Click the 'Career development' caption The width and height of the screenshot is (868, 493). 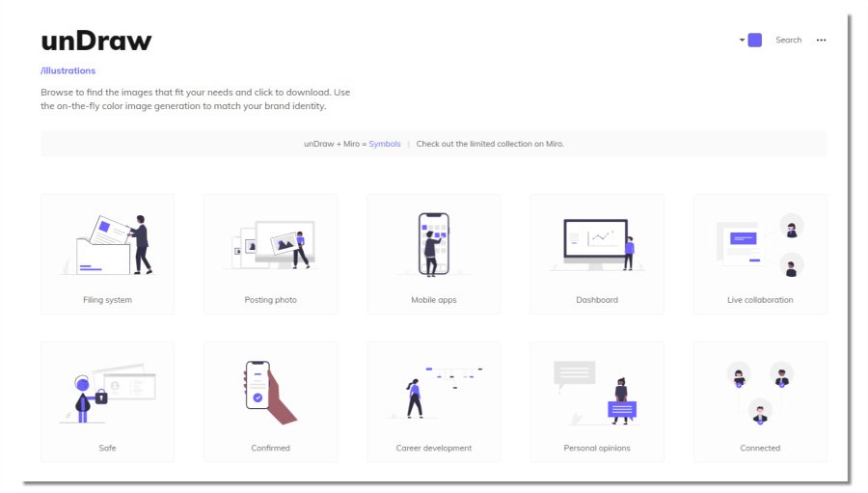click(x=434, y=448)
